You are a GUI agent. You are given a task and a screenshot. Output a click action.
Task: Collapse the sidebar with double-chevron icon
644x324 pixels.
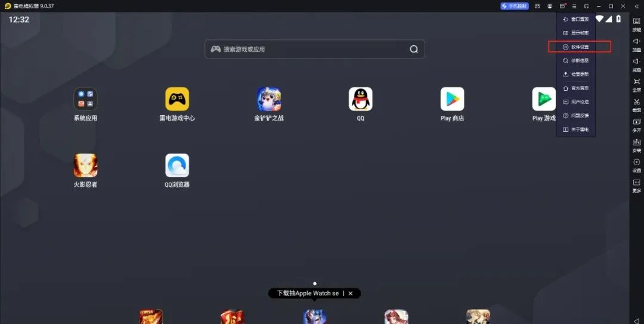636,6
